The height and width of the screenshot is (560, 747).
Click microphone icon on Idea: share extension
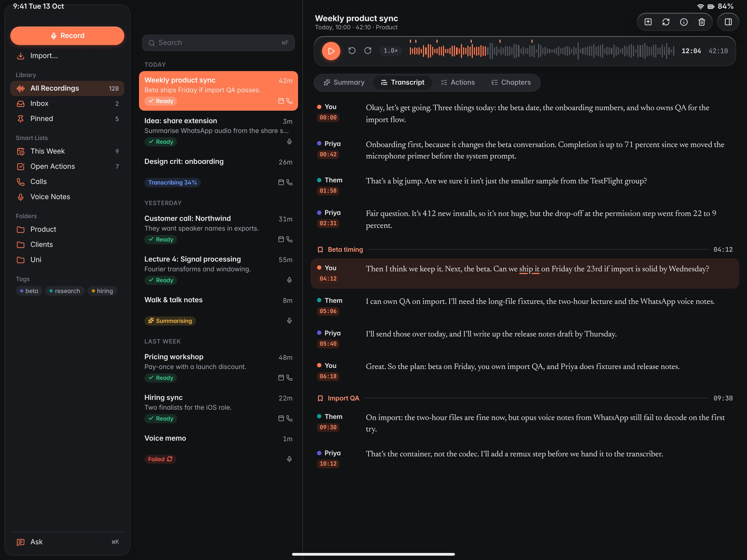289,142
